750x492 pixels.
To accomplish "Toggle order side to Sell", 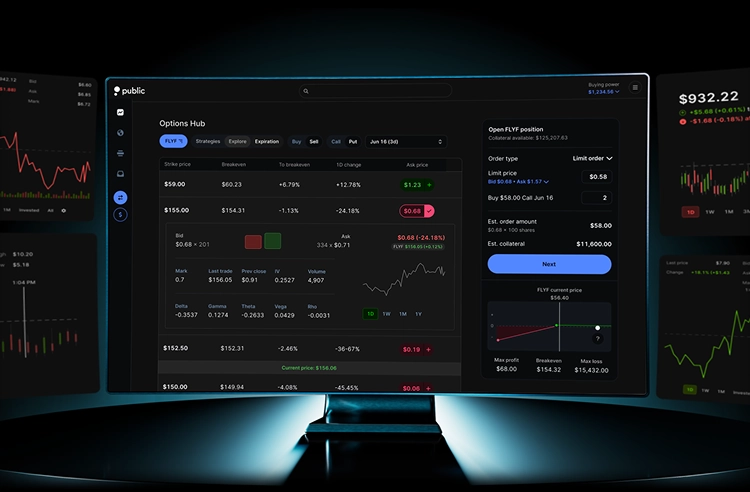I will (x=314, y=142).
